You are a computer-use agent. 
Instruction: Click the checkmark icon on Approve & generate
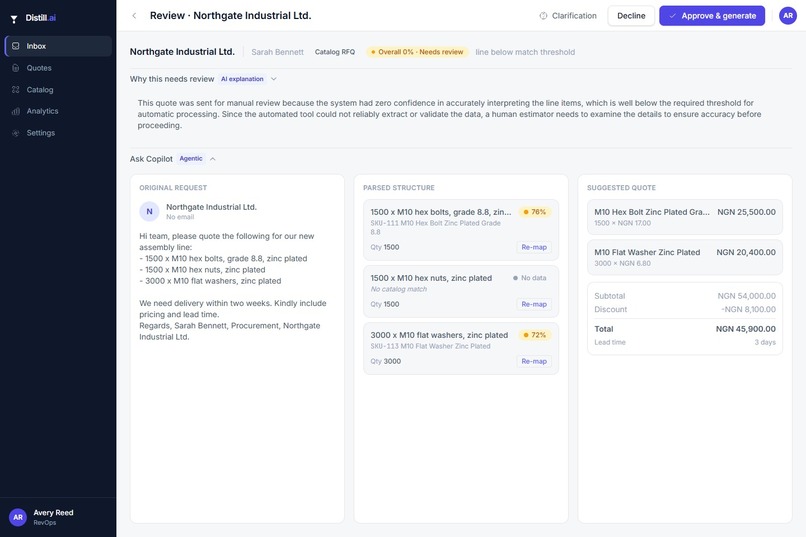click(672, 16)
